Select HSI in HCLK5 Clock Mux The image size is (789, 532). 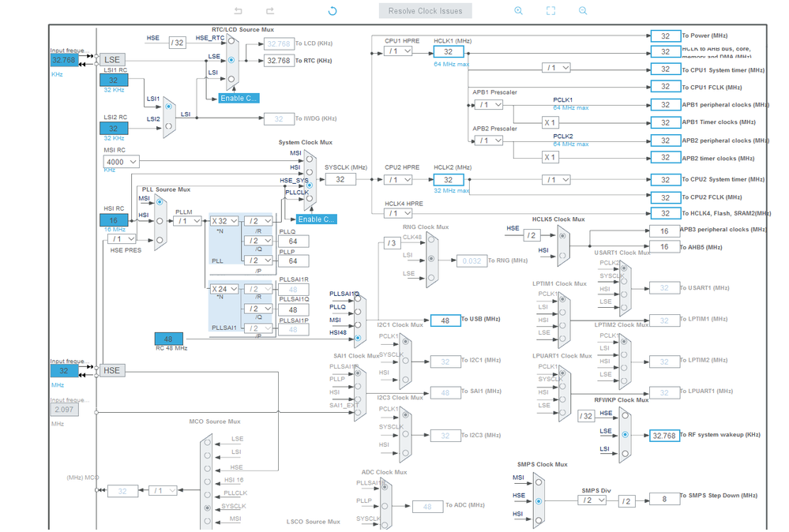[x=562, y=256]
